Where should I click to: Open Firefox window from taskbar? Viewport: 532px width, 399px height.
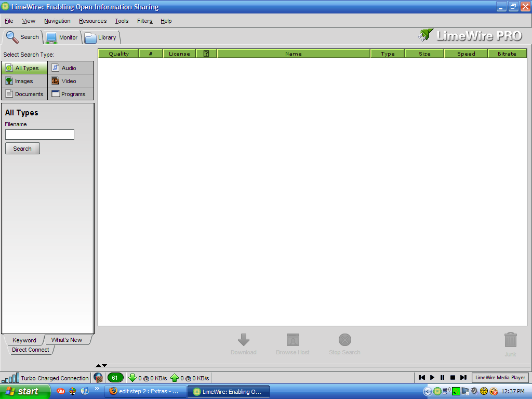pyautogui.click(x=145, y=392)
